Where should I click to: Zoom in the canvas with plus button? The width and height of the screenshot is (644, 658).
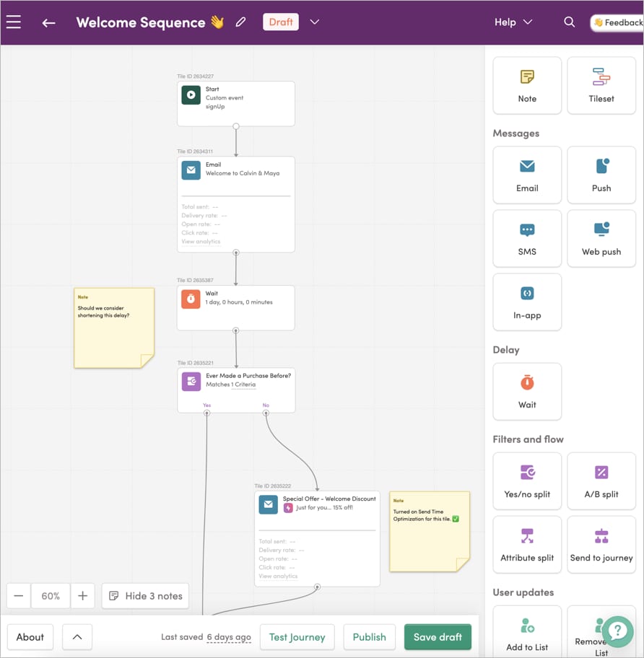tap(83, 595)
